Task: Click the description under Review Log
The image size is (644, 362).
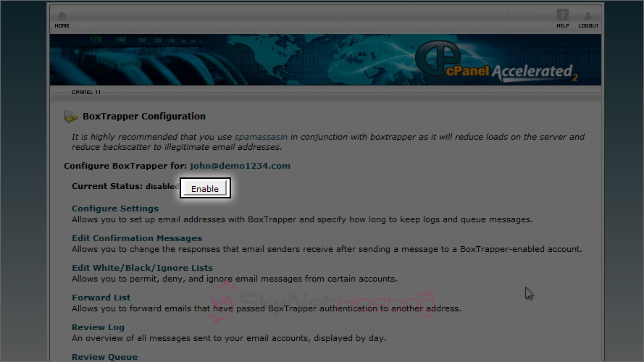Action: click(229, 338)
